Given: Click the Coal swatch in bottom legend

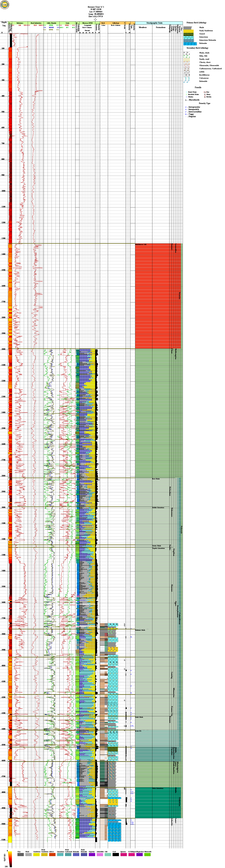Looking at the screenshot, I should point(116,855).
